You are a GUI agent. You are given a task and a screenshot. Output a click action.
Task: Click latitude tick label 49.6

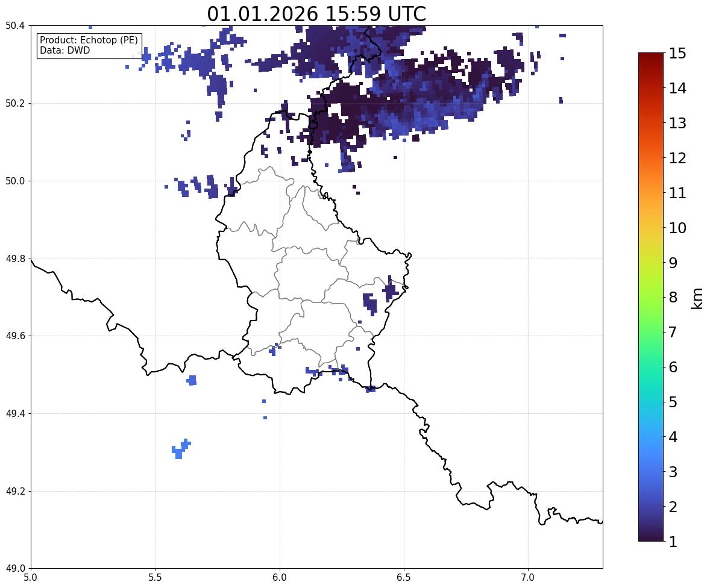14,336
